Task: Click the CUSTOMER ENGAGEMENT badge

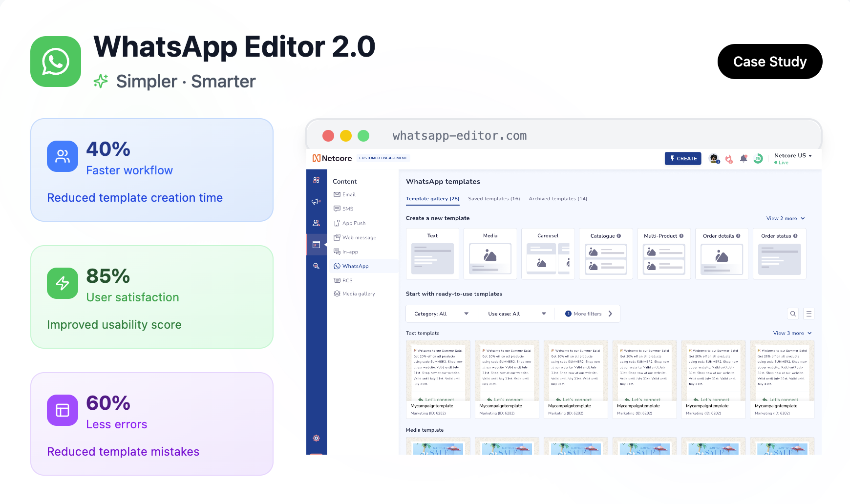Action: (x=383, y=158)
